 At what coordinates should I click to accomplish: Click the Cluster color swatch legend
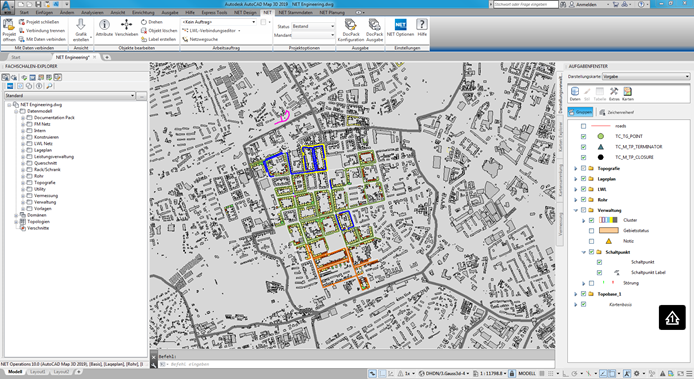[x=608, y=220]
